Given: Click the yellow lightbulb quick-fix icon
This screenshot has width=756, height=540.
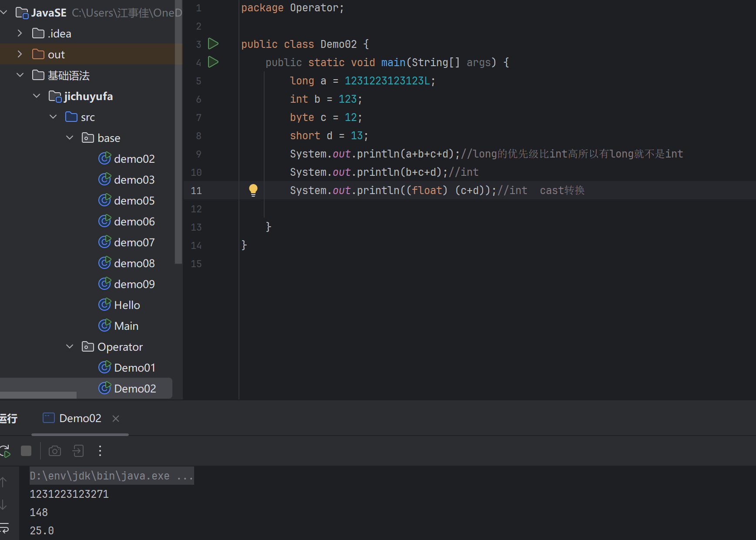Looking at the screenshot, I should tap(253, 190).
